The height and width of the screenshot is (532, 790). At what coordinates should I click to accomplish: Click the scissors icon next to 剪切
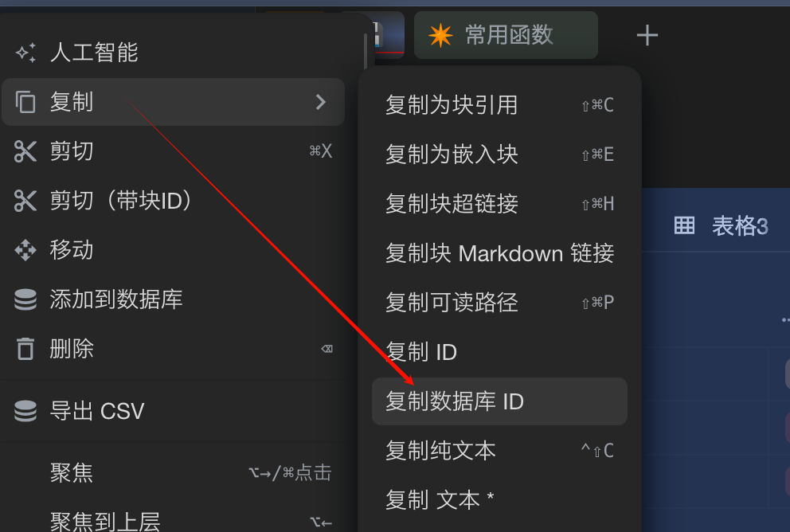[25, 151]
